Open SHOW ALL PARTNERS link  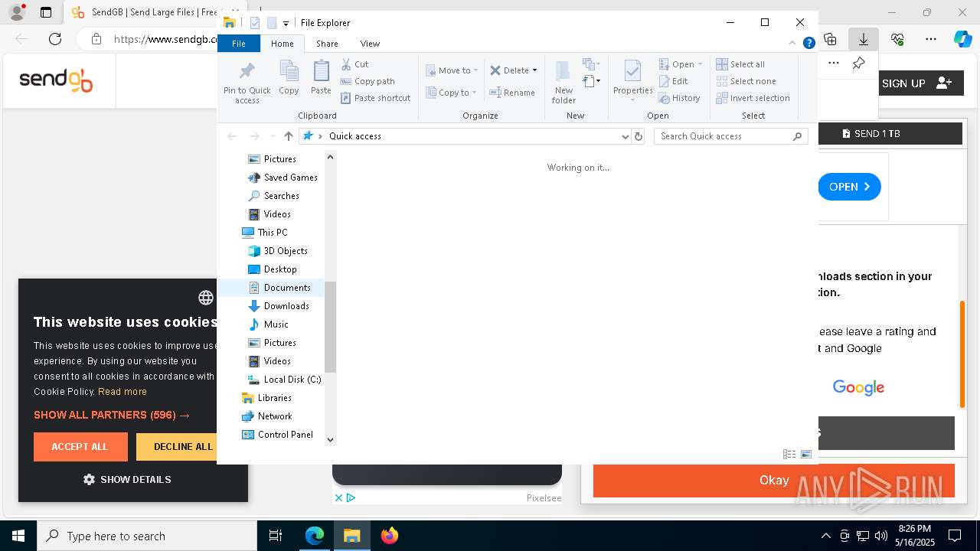click(112, 415)
